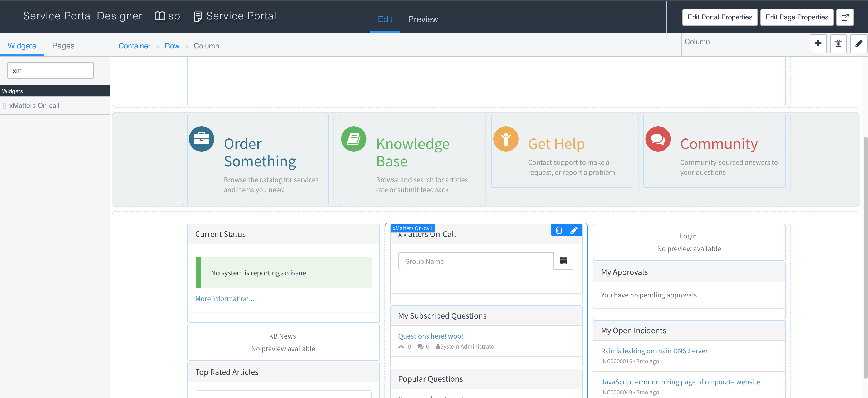Screen dimensions: 868x398
Task: Click the trash icon in Column toolbar
Action: (x=838, y=43)
